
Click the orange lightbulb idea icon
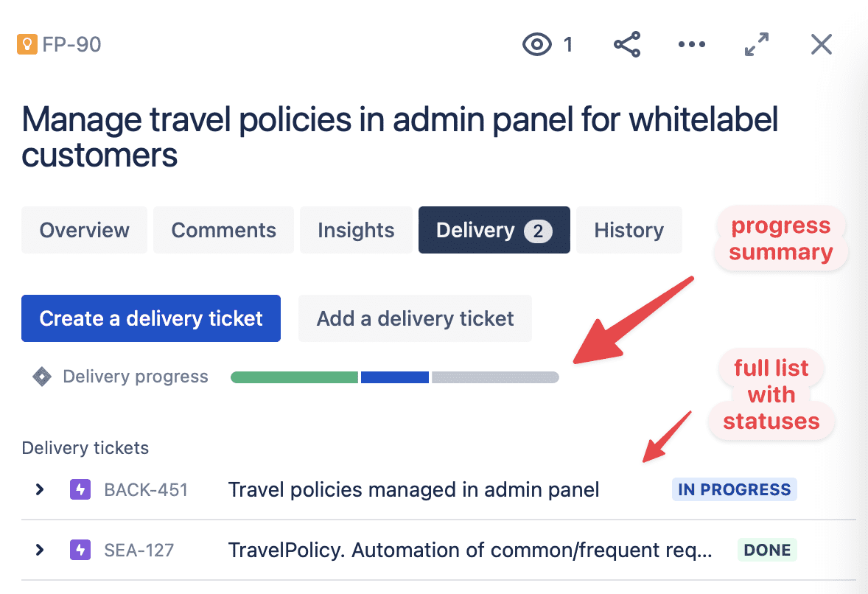(x=27, y=44)
